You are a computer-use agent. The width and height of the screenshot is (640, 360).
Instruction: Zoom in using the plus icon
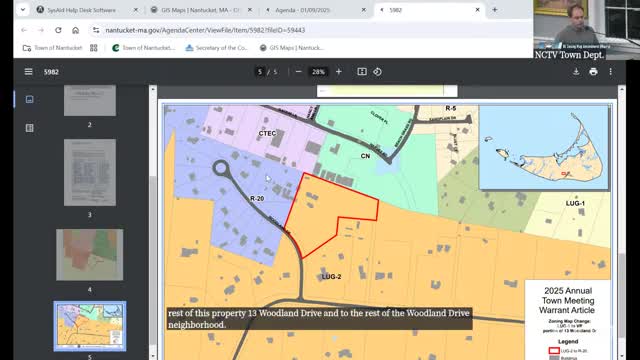tap(338, 72)
